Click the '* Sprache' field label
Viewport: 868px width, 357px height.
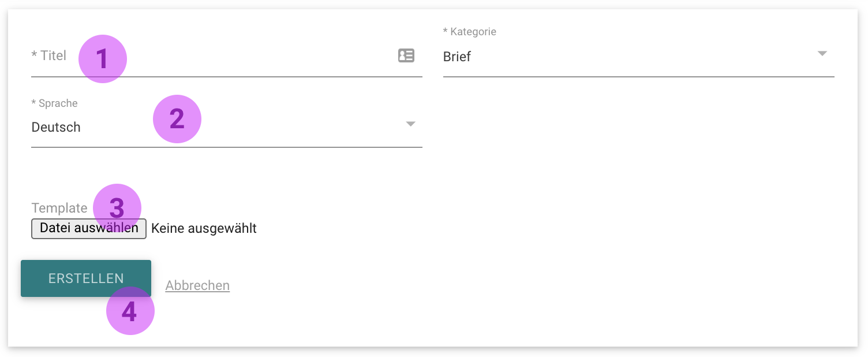pyautogui.click(x=54, y=103)
